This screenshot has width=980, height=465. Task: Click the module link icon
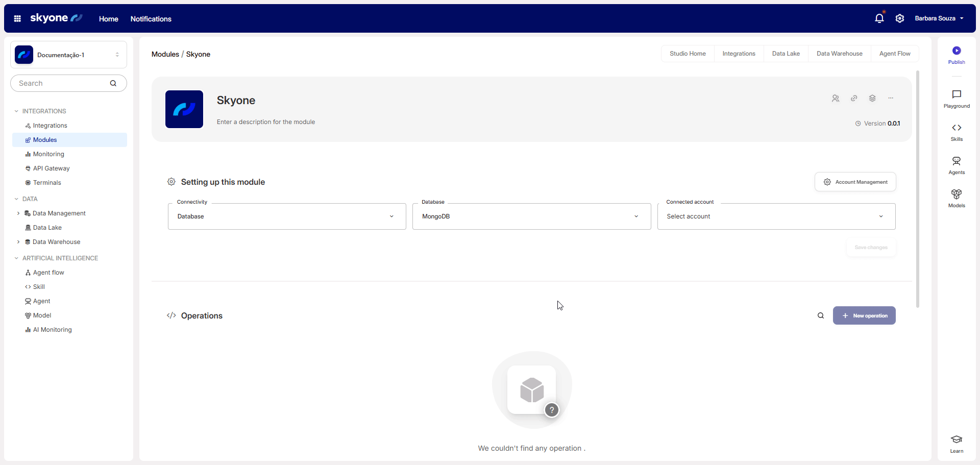pos(854,98)
